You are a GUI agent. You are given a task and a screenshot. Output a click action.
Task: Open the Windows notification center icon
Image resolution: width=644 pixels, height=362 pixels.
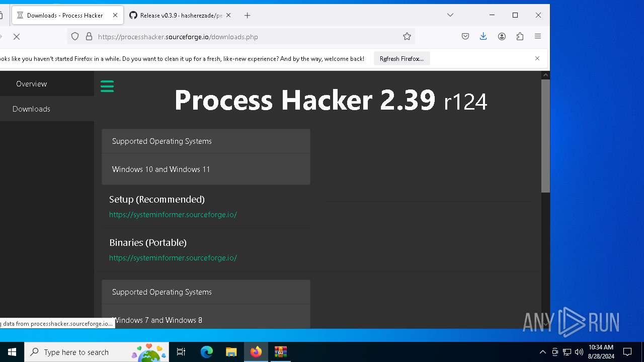tap(627, 352)
